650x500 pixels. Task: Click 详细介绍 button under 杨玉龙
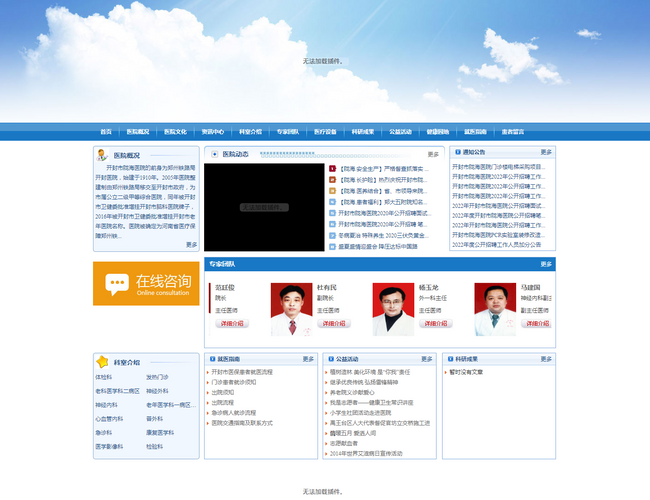pyautogui.click(x=436, y=323)
